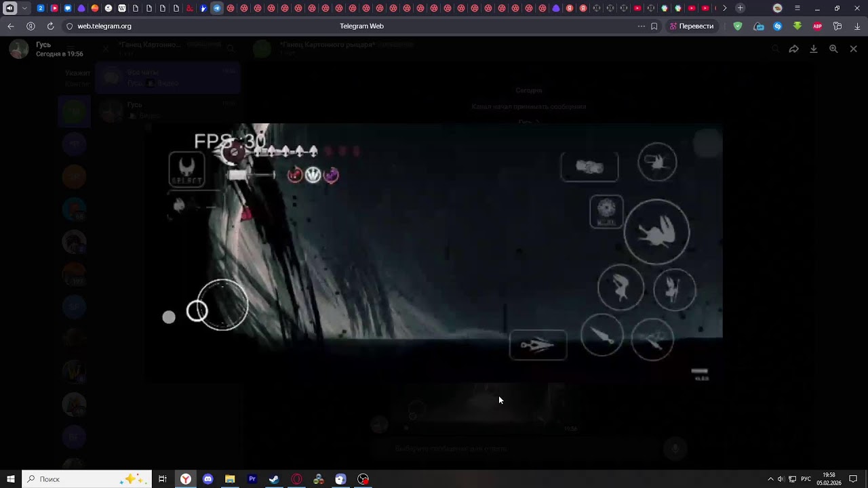Open the cloud extension icon
Screen dimensions: 868x488
tap(759, 26)
